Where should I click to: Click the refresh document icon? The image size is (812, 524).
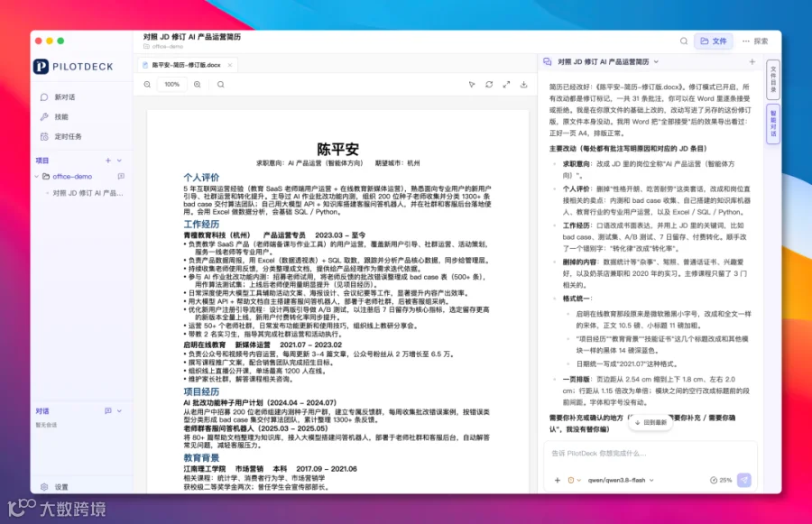point(489,85)
